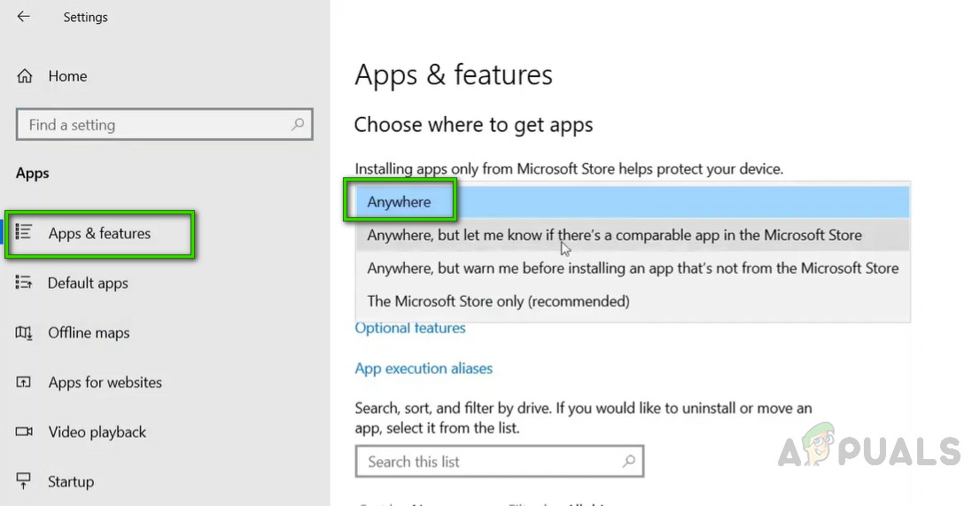Go to Video playback settings

tap(97, 432)
